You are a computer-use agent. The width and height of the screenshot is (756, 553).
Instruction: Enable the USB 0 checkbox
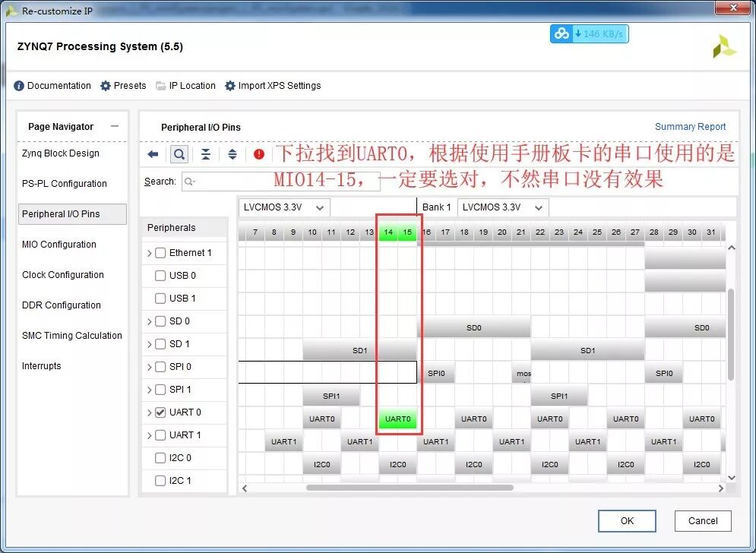point(160,275)
